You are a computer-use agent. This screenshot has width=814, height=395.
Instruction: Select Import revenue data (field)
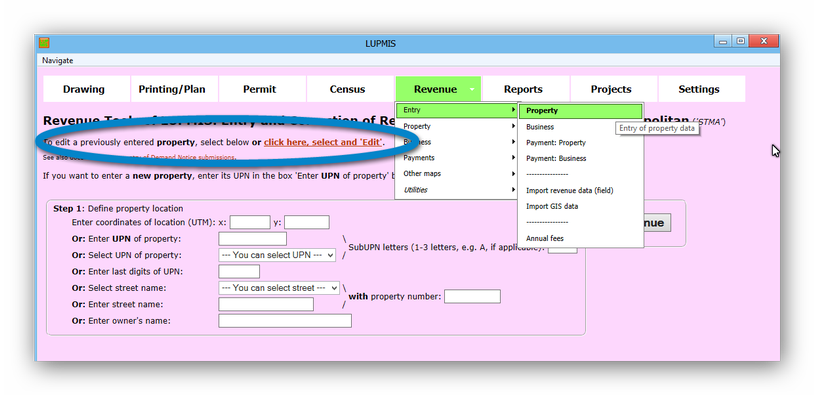(580, 190)
